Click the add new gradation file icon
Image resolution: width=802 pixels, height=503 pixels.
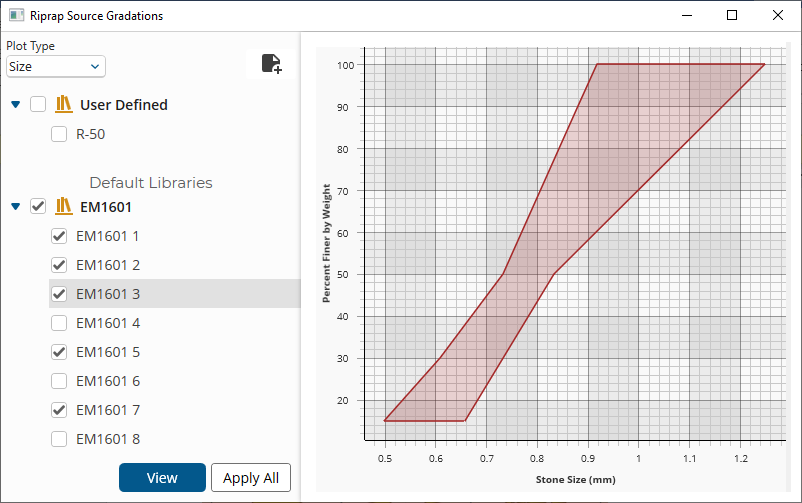point(271,64)
